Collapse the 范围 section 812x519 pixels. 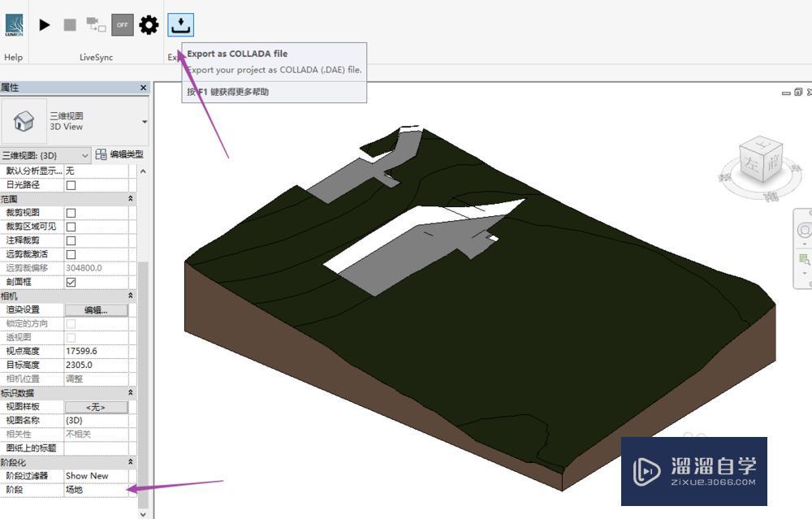131,199
